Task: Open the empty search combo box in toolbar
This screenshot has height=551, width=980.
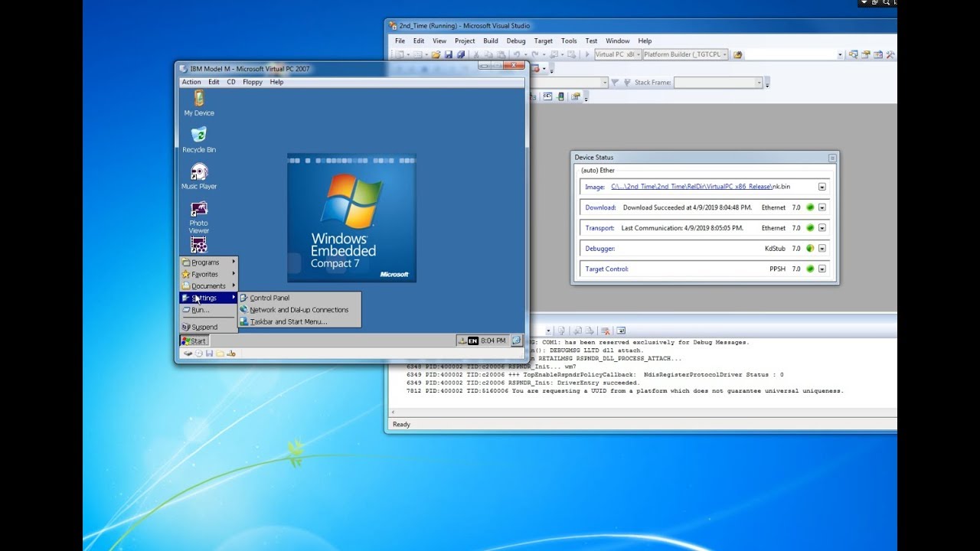Action: coord(794,54)
